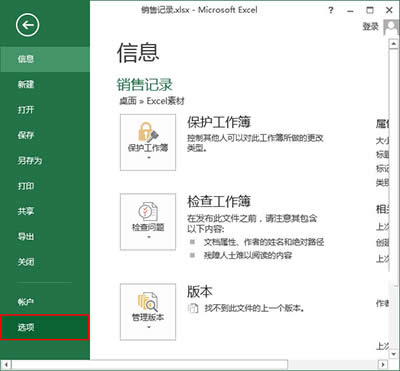Open 选项 in the sidebar
400x371 pixels.
(x=45, y=327)
